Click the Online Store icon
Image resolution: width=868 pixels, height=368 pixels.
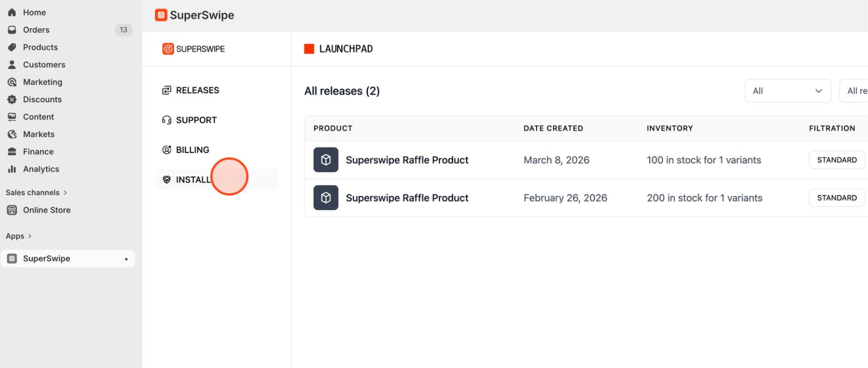coord(12,210)
